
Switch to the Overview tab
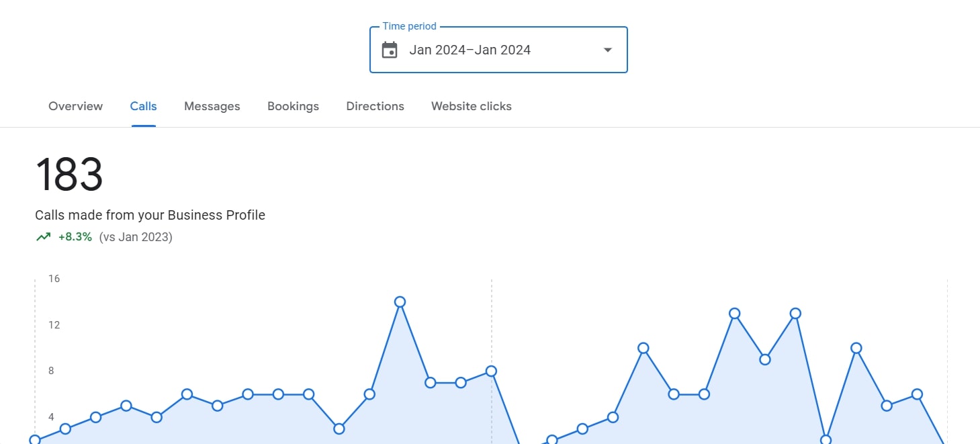click(x=76, y=106)
